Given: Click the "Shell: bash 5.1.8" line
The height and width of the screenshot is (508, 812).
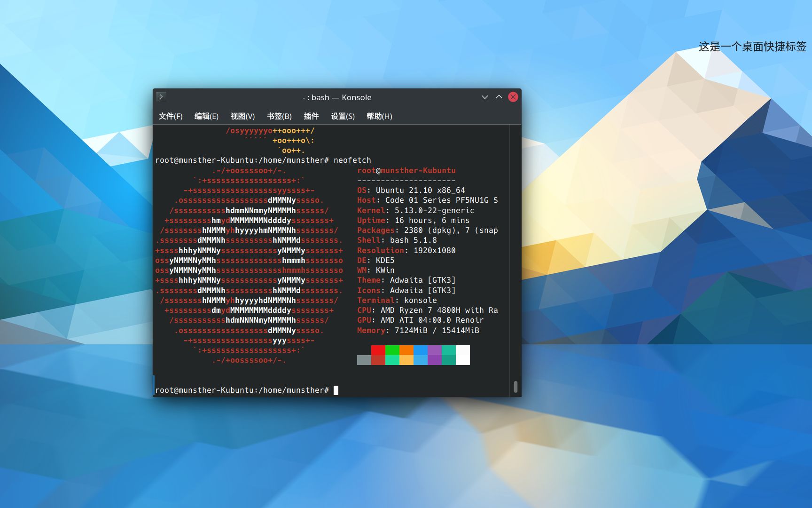Looking at the screenshot, I should click(x=397, y=240).
